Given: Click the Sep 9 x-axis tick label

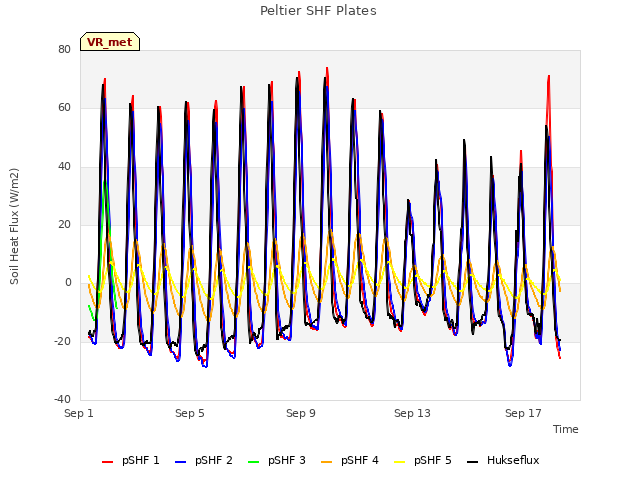Looking at the screenshot, I should point(301,413).
